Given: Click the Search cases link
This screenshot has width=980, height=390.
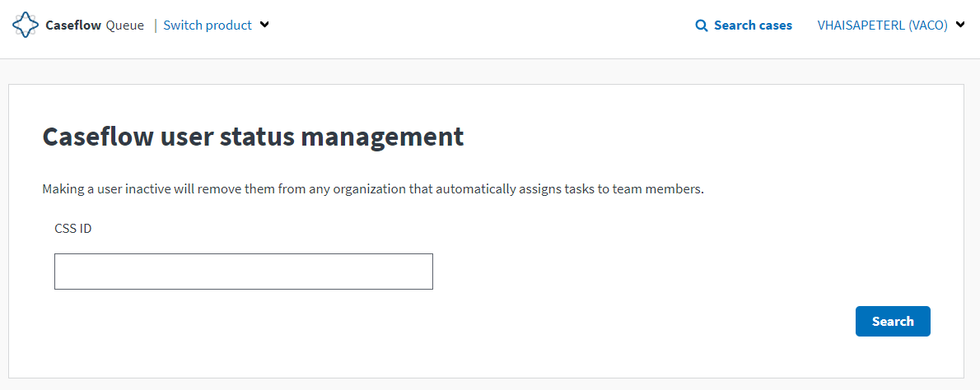Looking at the screenshot, I should pyautogui.click(x=744, y=25).
